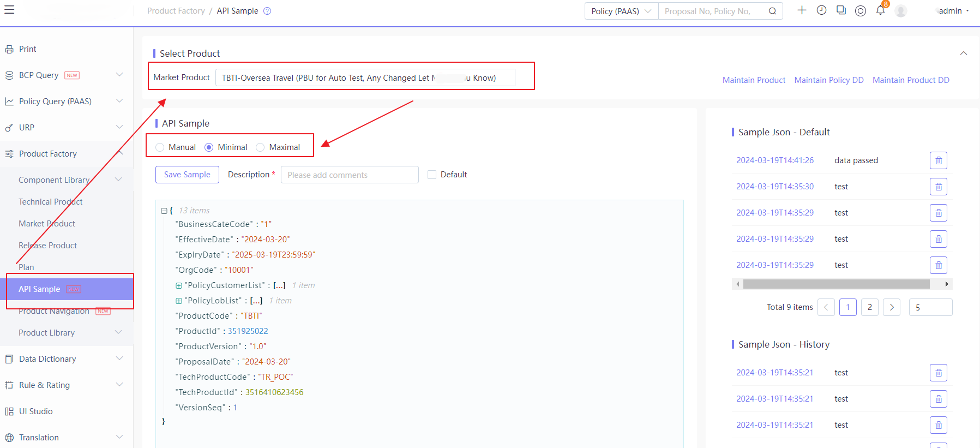Image resolution: width=980 pixels, height=448 pixels.
Task: Toggle the hamburger menu icon
Action: (x=9, y=10)
